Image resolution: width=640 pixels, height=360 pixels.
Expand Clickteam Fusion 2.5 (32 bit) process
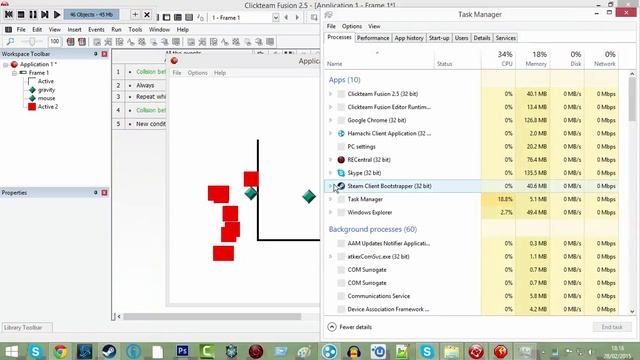(330, 94)
